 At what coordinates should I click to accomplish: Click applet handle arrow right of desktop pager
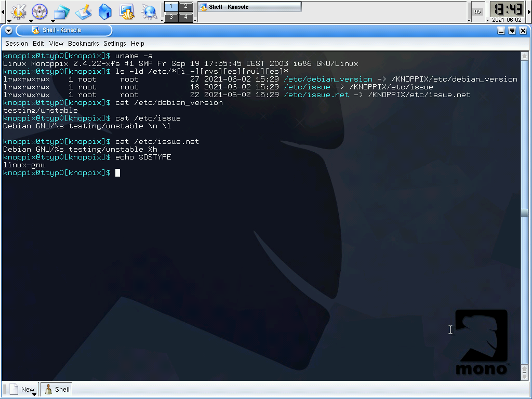coord(195,20)
